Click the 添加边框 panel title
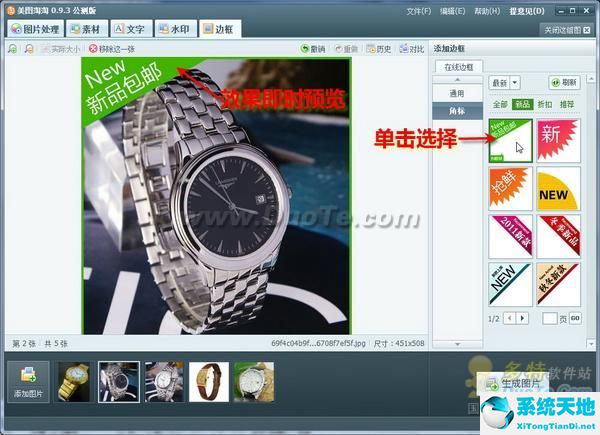Viewport: 600px width, 435px height. [x=449, y=49]
